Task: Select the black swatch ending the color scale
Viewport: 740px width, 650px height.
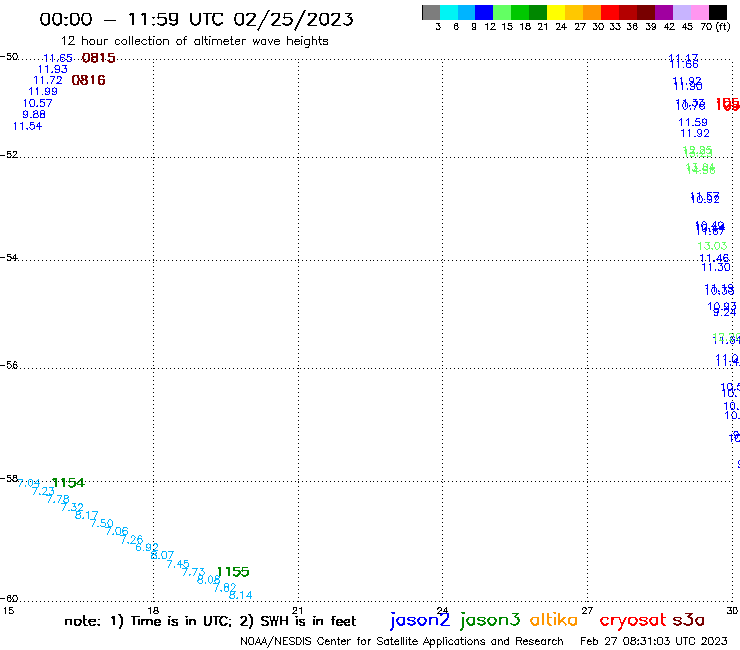Action: pyautogui.click(x=717, y=12)
